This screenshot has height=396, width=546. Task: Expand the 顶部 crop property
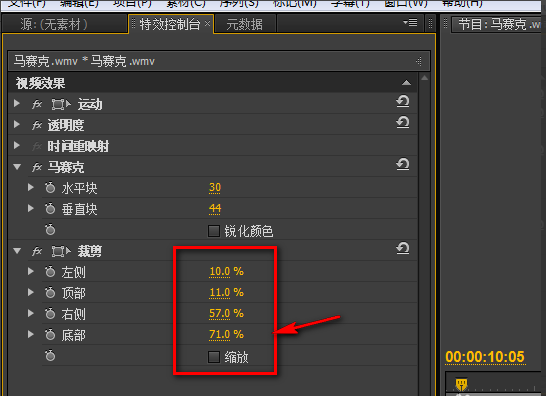(x=31, y=292)
